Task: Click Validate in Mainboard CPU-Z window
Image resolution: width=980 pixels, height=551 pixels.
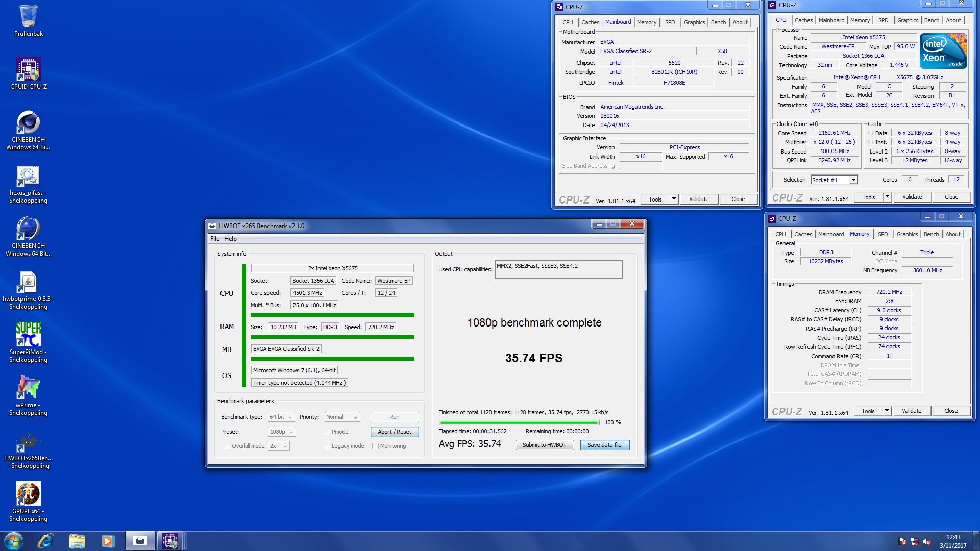Action: point(699,199)
